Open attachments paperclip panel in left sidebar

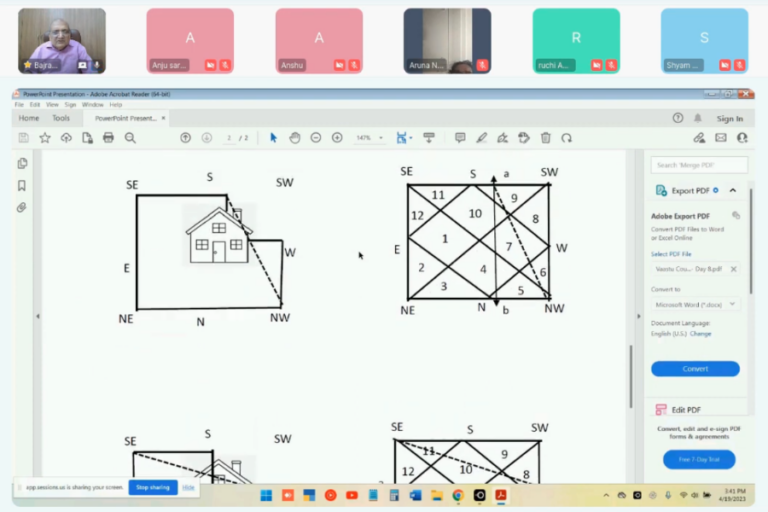tap(22, 208)
